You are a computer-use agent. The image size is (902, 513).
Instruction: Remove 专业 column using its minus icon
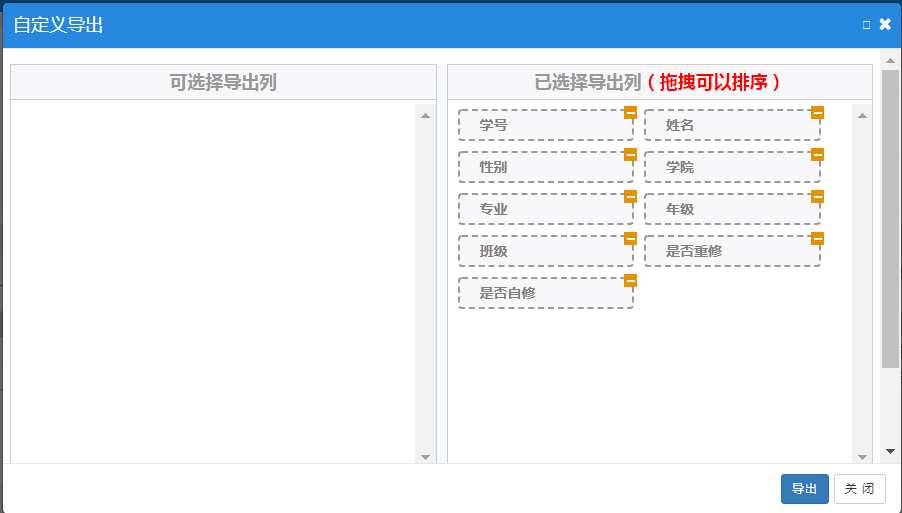click(x=630, y=197)
